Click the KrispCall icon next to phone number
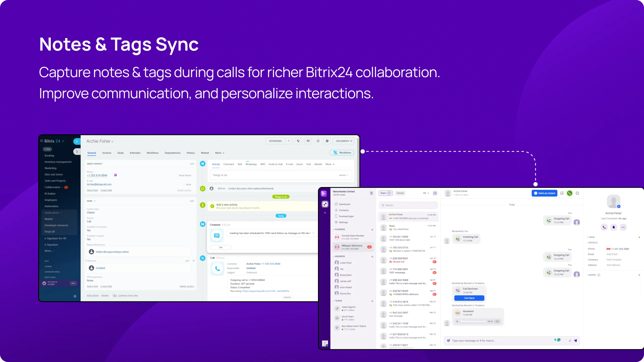Screen dimensions: 644x362 [115, 175]
